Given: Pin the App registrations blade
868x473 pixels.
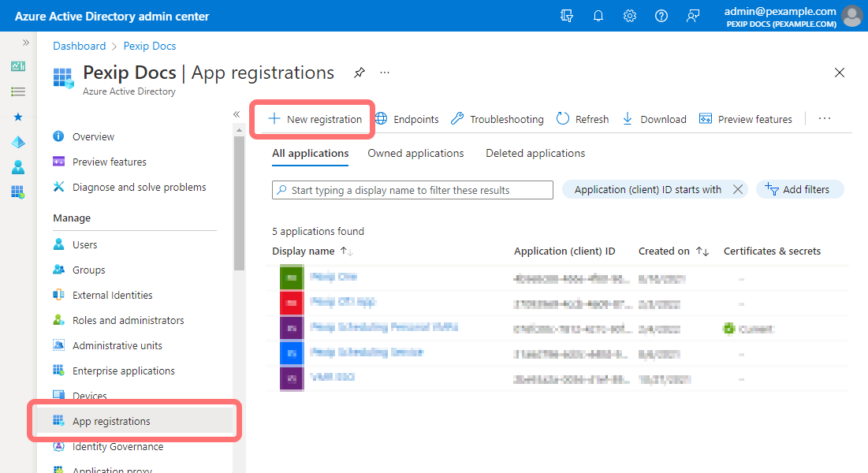Looking at the screenshot, I should click(x=359, y=73).
